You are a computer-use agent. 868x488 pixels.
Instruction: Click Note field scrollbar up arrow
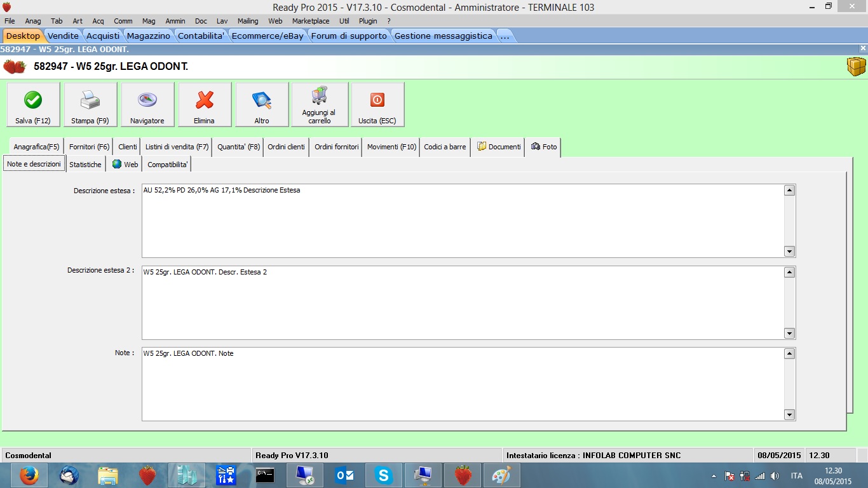tap(789, 354)
